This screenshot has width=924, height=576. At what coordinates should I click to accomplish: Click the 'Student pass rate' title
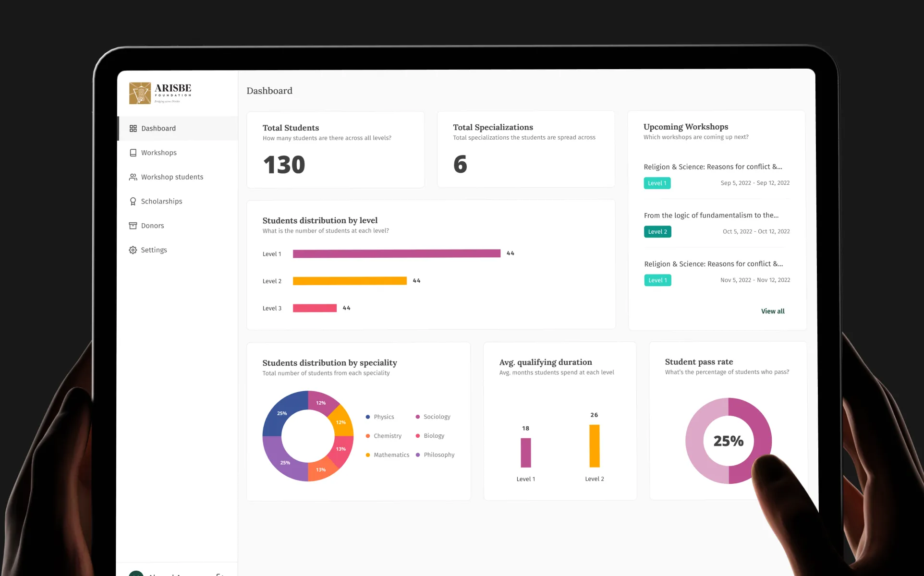coord(699,362)
